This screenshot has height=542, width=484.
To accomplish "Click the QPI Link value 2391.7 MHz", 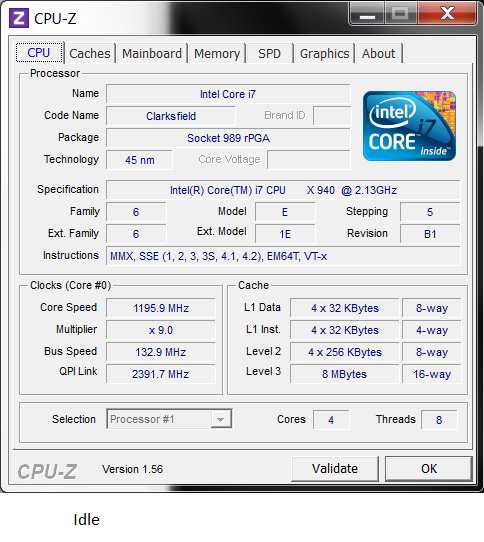I will (x=161, y=374).
